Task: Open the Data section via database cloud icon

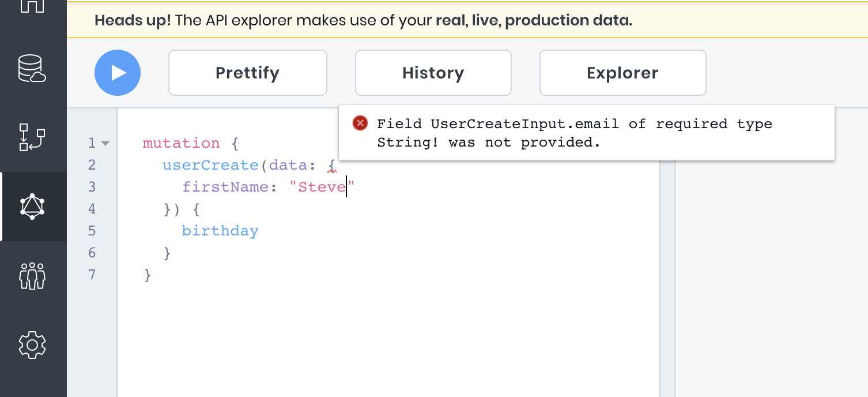Action: (x=32, y=69)
